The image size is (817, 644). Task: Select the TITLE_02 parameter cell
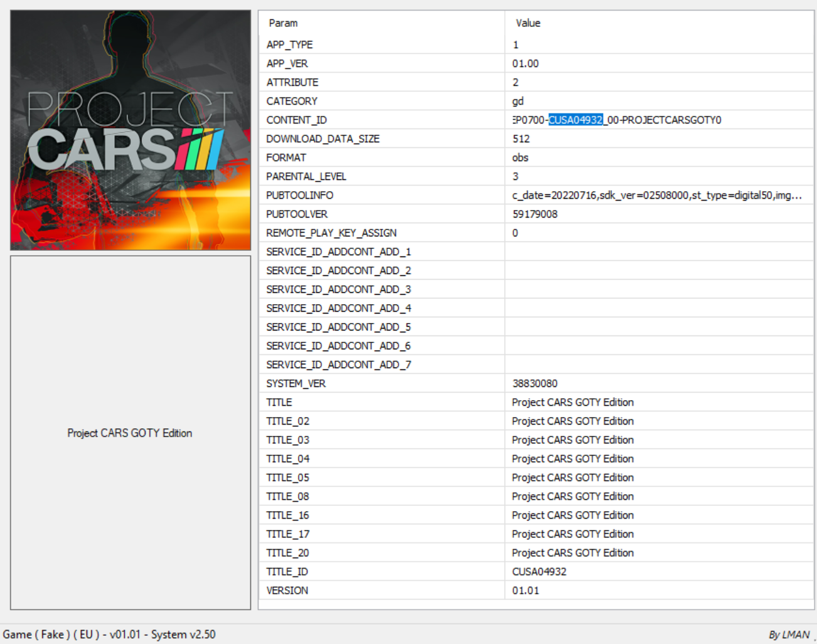(x=382, y=421)
